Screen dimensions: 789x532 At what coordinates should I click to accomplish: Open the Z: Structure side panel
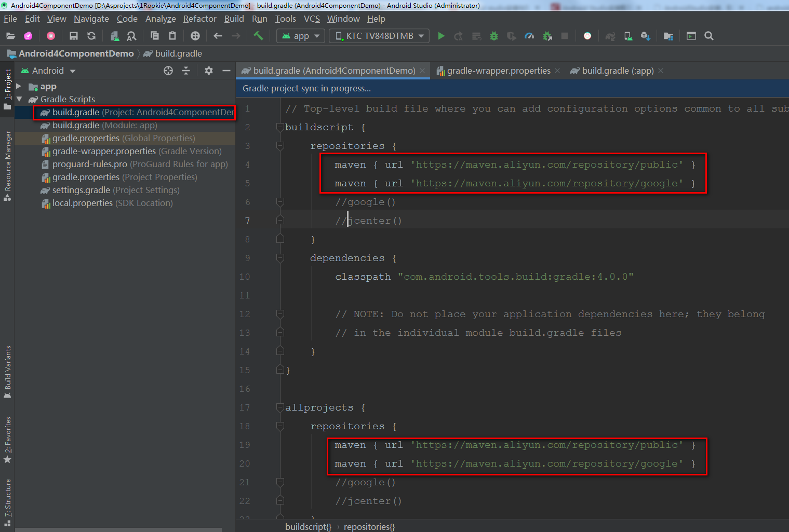tap(7, 503)
